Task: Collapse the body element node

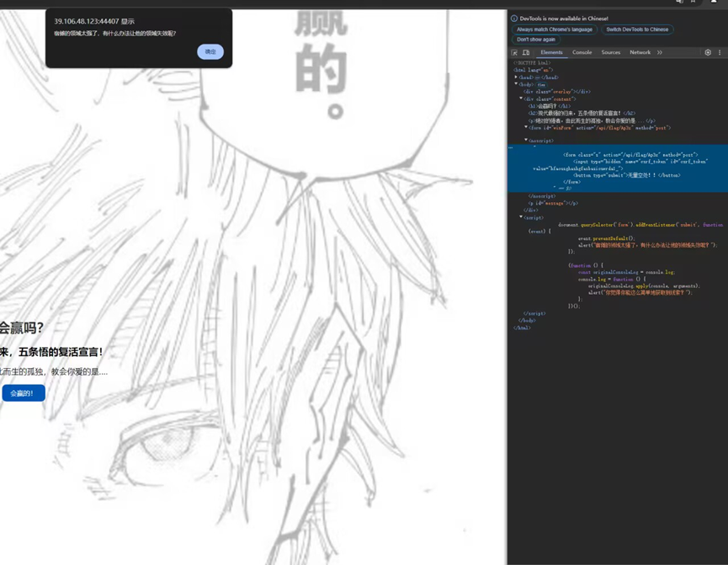Action: point(516,84)
